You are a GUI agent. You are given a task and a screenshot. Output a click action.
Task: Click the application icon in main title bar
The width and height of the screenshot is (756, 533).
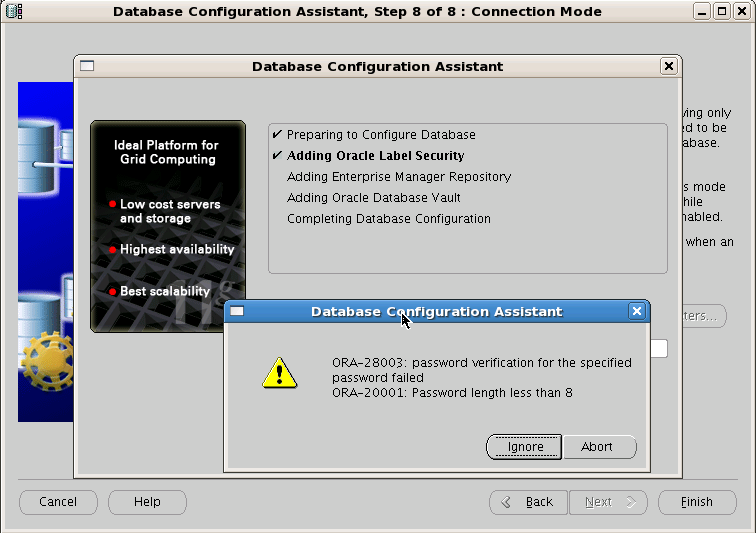coord(14,11)
